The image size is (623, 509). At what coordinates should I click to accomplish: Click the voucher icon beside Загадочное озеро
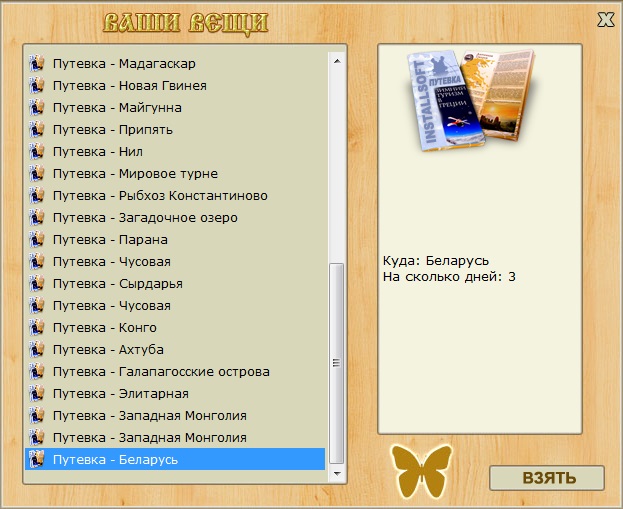tap(37, 217)
